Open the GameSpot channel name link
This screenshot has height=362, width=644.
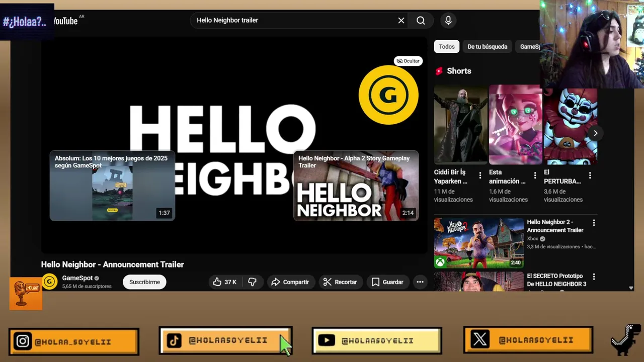pyautogui.click(x=77, y=278)
